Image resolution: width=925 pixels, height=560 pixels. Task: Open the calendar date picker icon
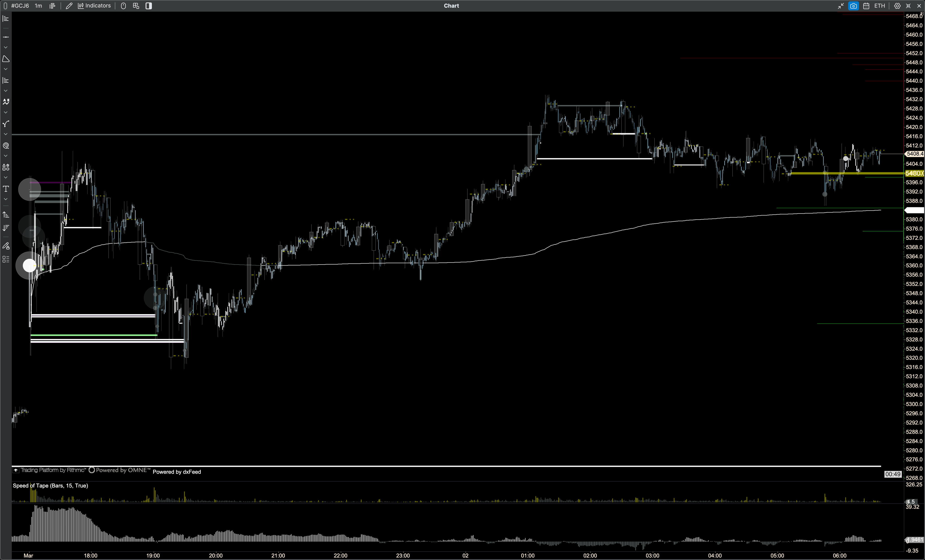click(x=866, y=6)
